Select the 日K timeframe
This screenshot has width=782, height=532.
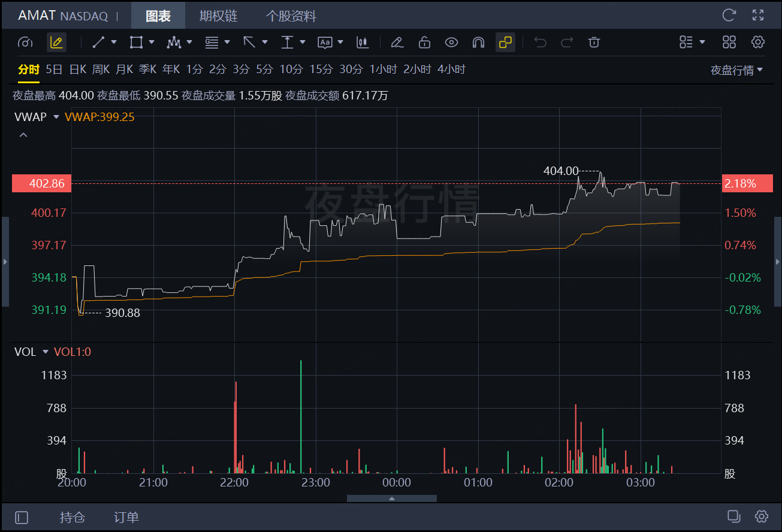pyautogui.click(x=78, y=70)
